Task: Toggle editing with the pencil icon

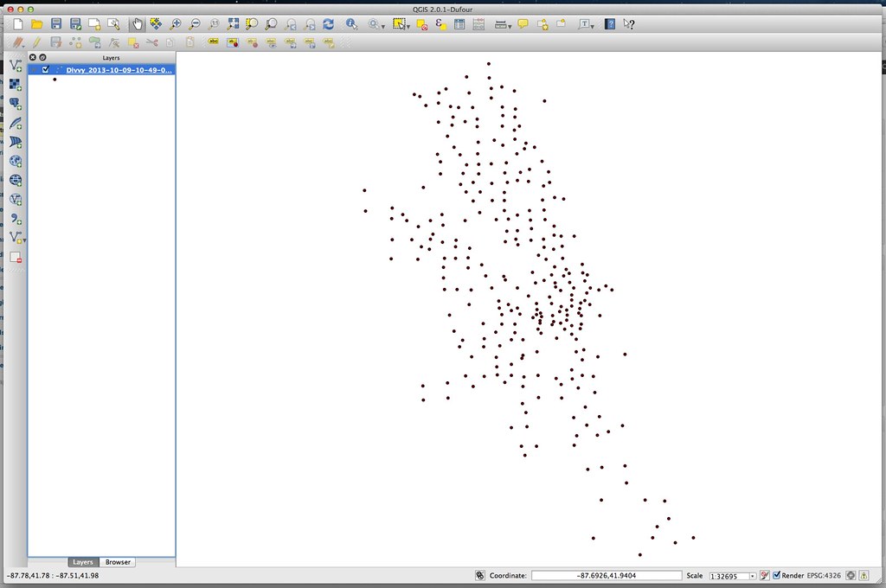Action: pos(36,42)
